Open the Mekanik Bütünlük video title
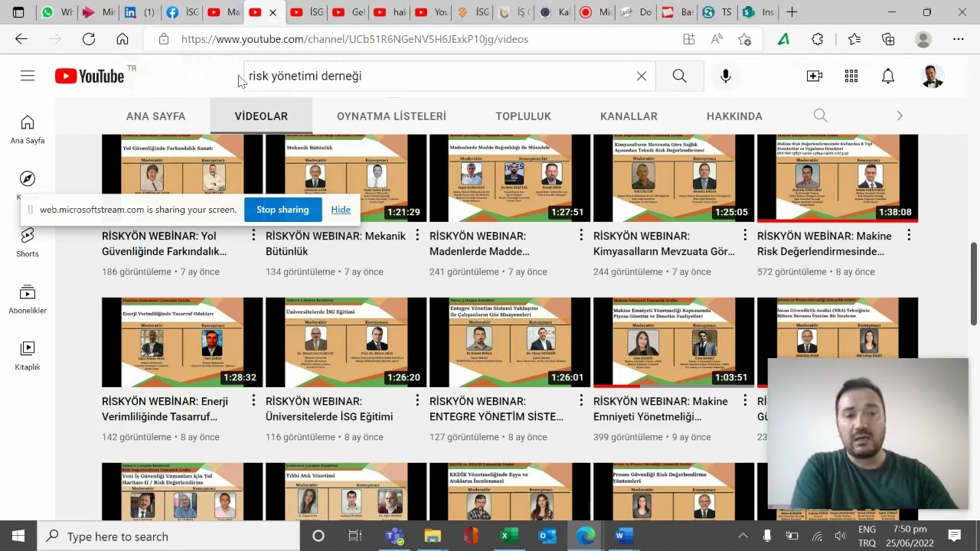 (x=335, y=243)
